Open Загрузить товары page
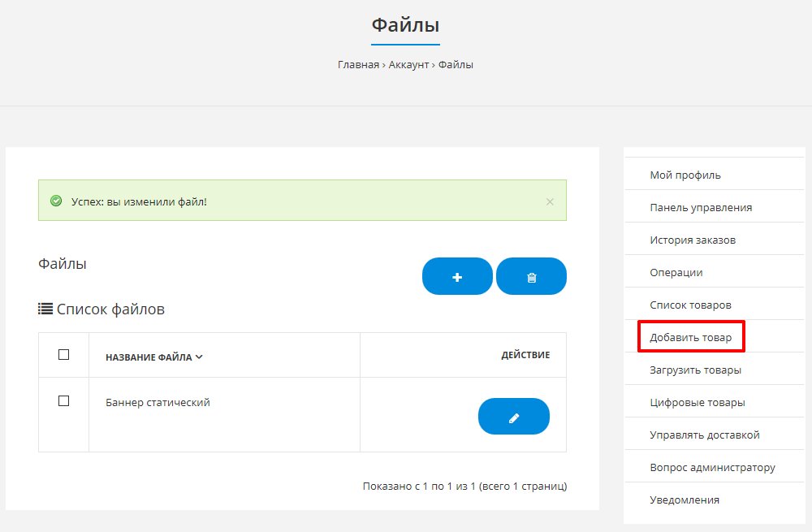 point(695,370)
